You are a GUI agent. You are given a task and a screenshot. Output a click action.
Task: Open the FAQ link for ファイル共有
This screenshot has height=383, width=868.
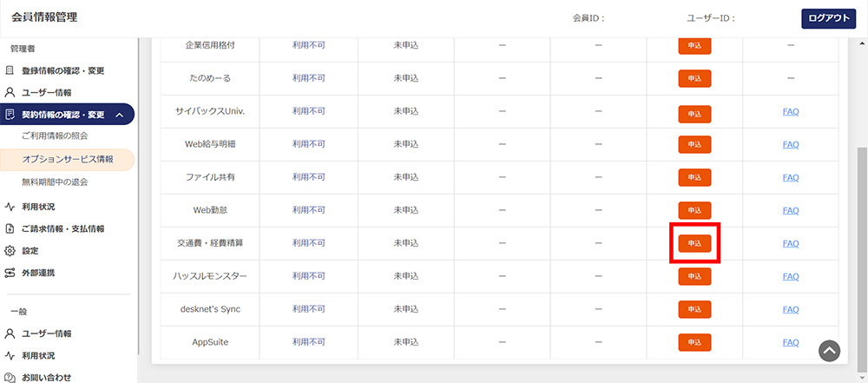click(x=790, y=178)
